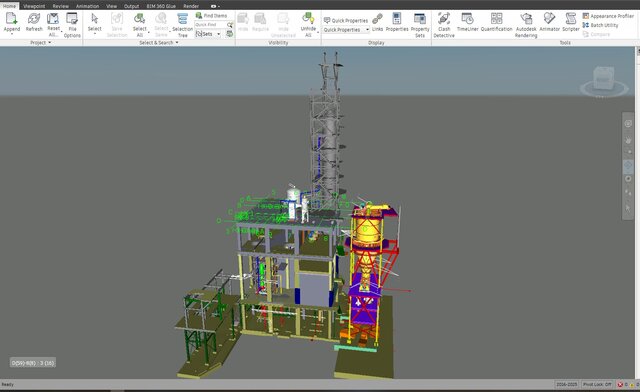Click the grid location HUD readout
The height and width of the screenshot is (392, 640).
(33, 363)
